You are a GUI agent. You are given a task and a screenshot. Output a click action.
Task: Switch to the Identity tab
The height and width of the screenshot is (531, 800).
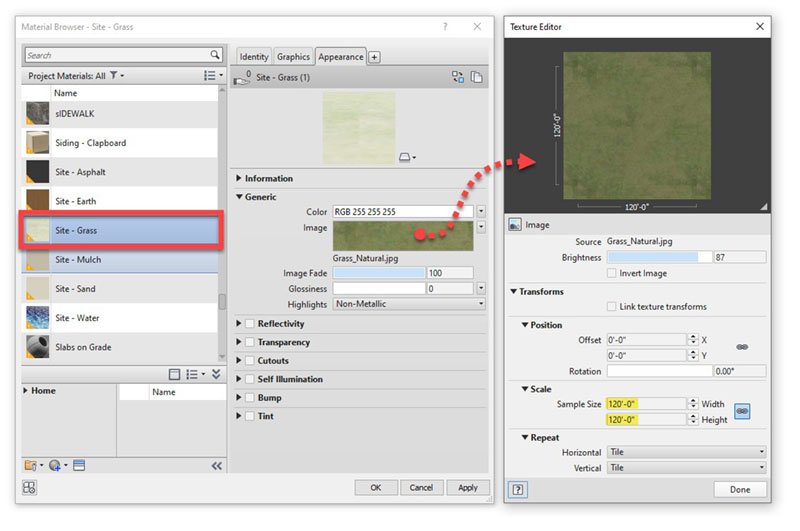[254, 57]
